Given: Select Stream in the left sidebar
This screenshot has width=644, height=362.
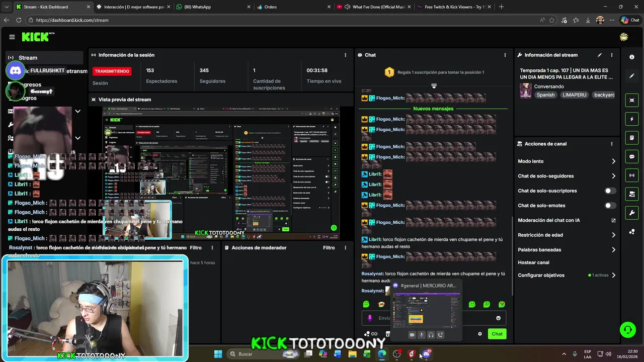Looking at the screenshot, I should coord(45,58).
